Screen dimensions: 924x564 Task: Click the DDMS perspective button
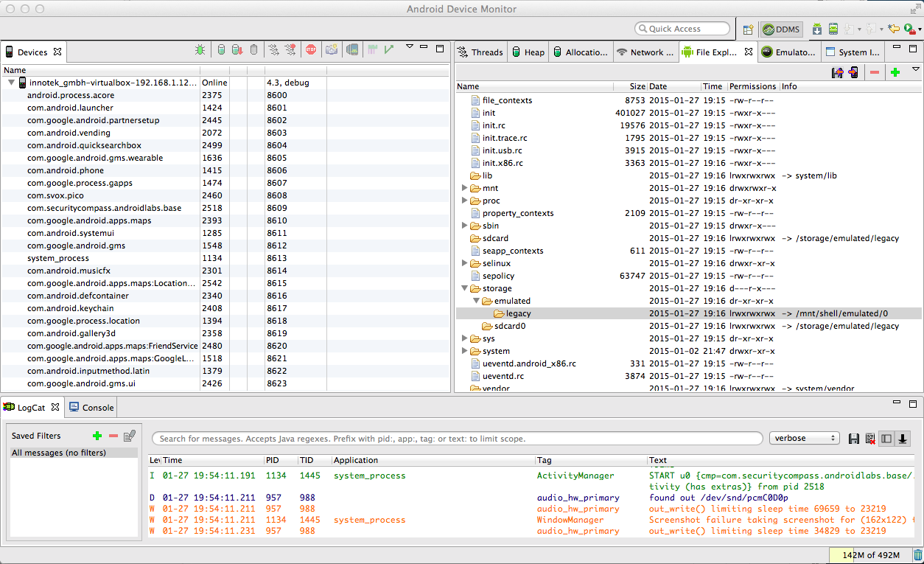click(782, 29)
